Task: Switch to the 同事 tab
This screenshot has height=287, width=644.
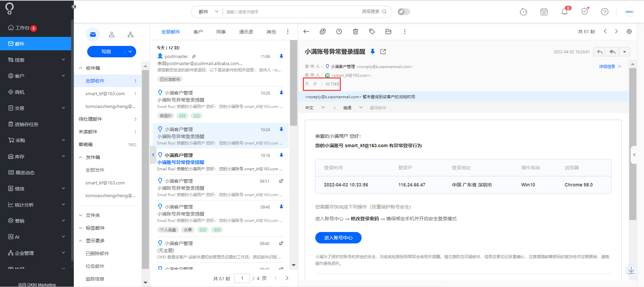Action: point(221,32)
